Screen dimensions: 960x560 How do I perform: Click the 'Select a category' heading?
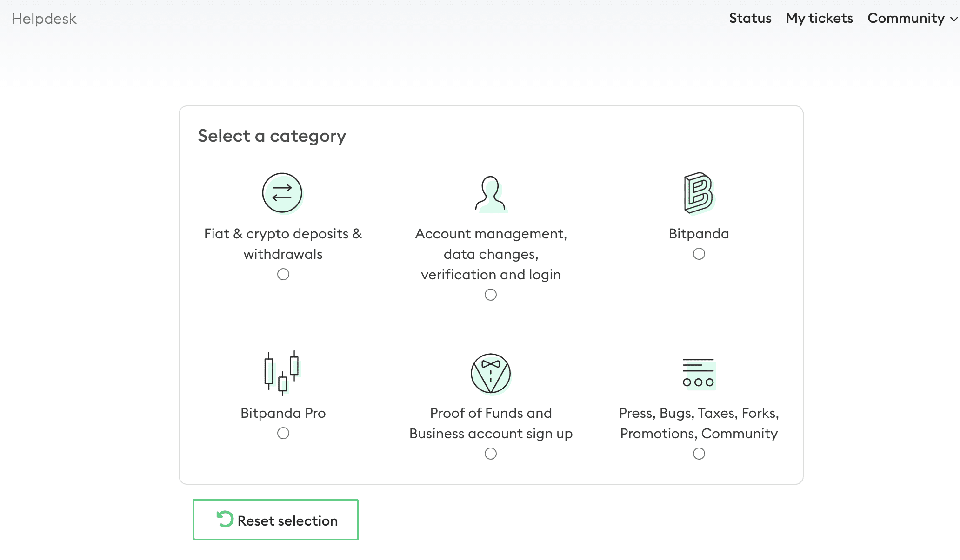[272, 136]
